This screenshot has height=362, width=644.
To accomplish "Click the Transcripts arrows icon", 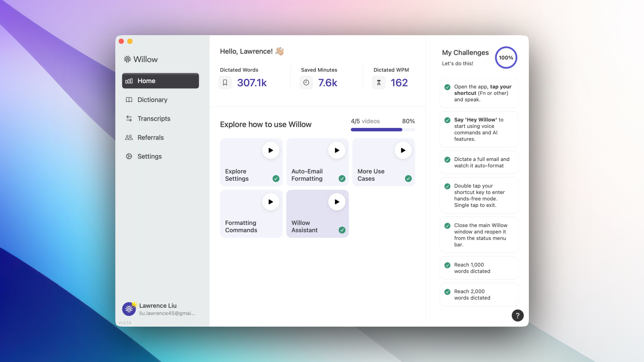I will tap(129, 118).
